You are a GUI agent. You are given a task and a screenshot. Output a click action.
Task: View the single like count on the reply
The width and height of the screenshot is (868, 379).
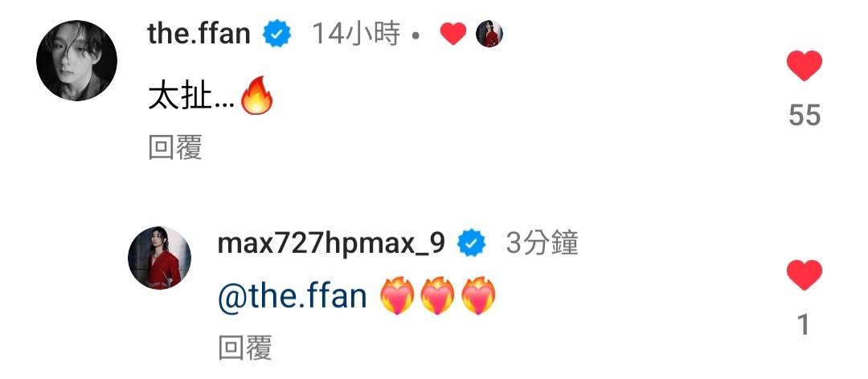tap(803, 324)
